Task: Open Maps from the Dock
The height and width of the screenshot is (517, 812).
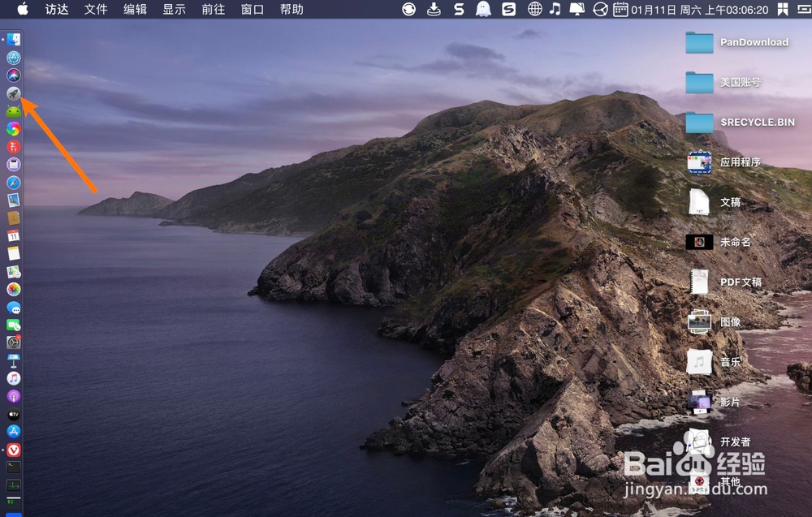Action: coord(14,271)
